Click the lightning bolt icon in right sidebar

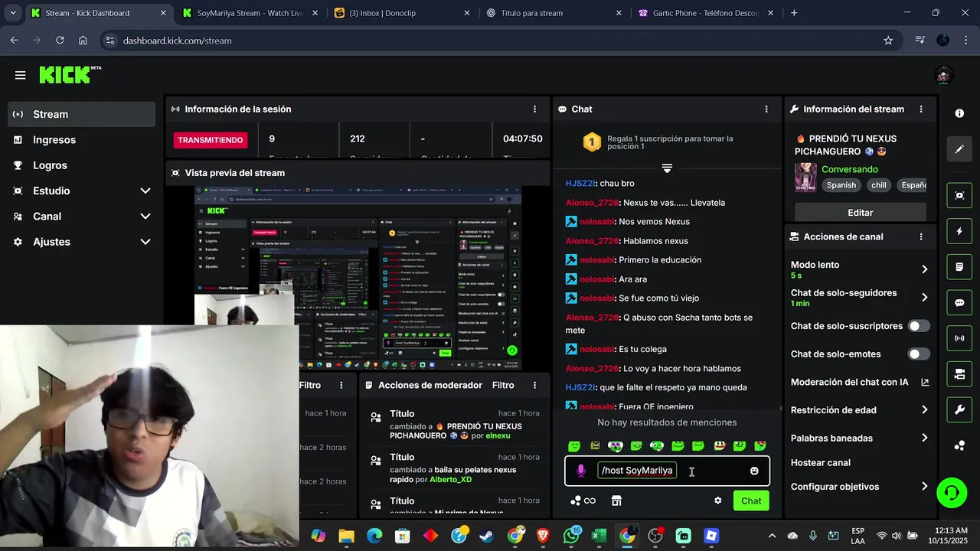[959, 231]
